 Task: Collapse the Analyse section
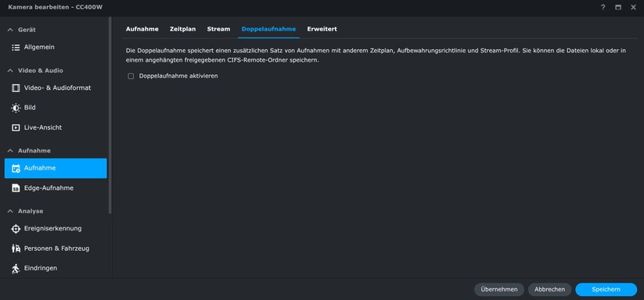[x=11, y=211]
